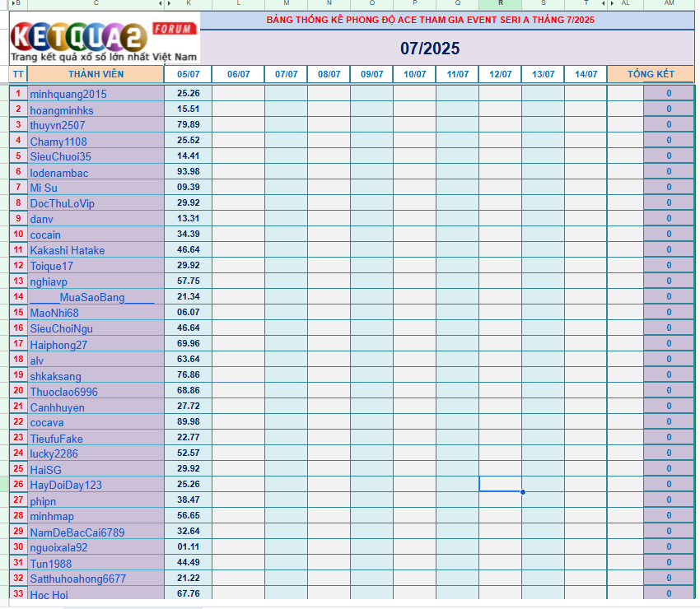
Task: Open member link Satthuhoahong6677
Action: (78, 579)
